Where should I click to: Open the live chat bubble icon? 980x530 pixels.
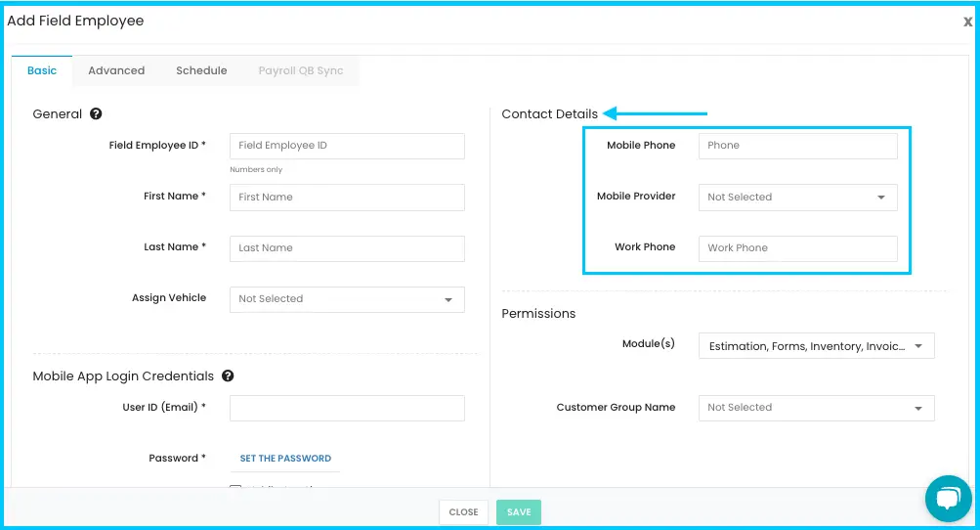click(948, 498)
